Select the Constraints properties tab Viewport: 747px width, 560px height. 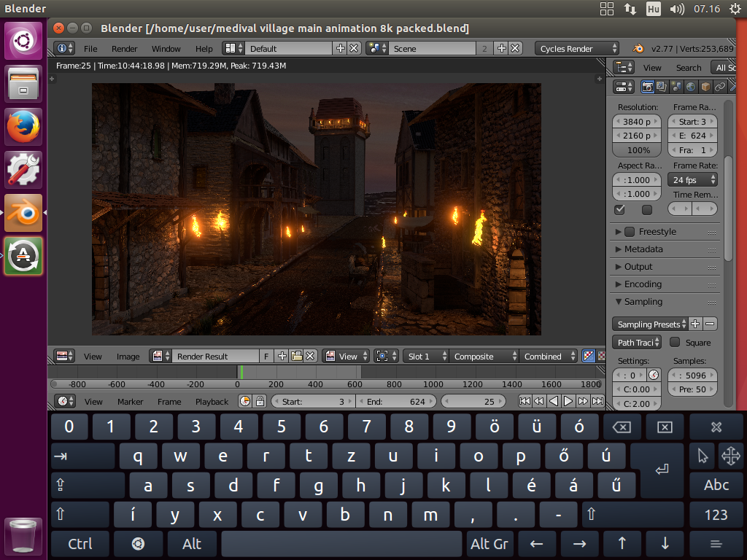[720, 87]
